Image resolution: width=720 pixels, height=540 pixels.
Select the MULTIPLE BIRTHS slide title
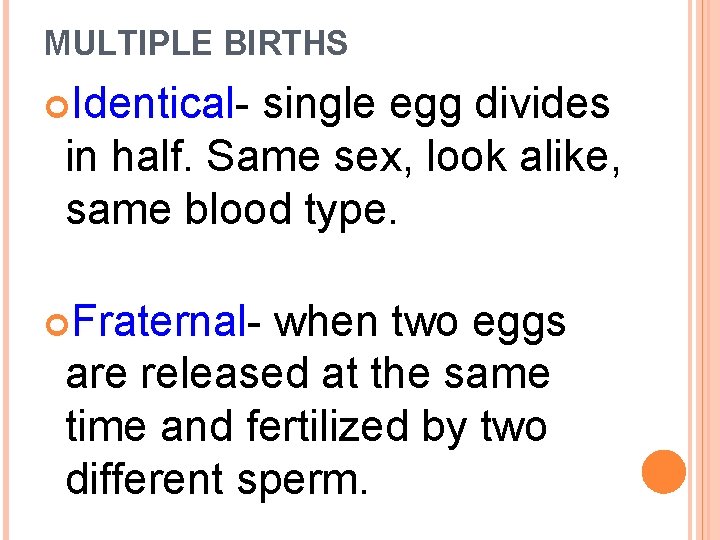[x=197, y=44]
